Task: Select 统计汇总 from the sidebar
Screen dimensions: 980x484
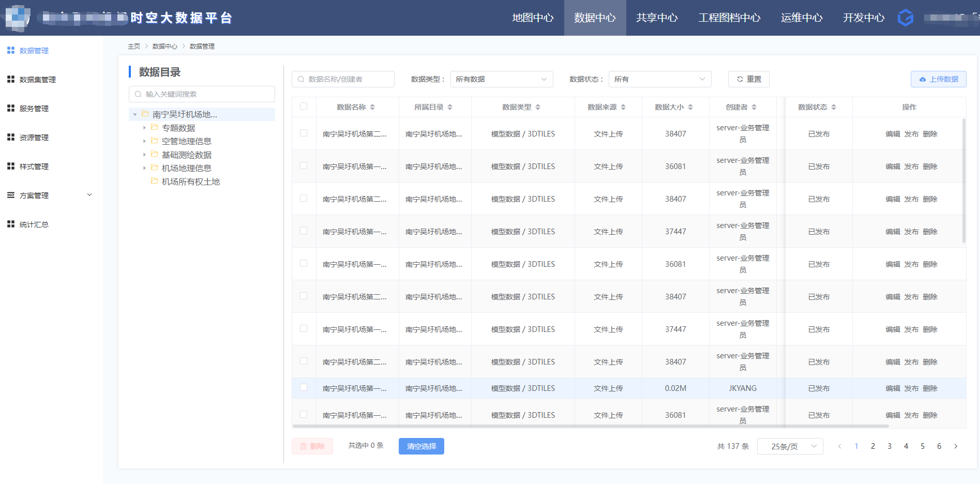Action: point(33,224)
